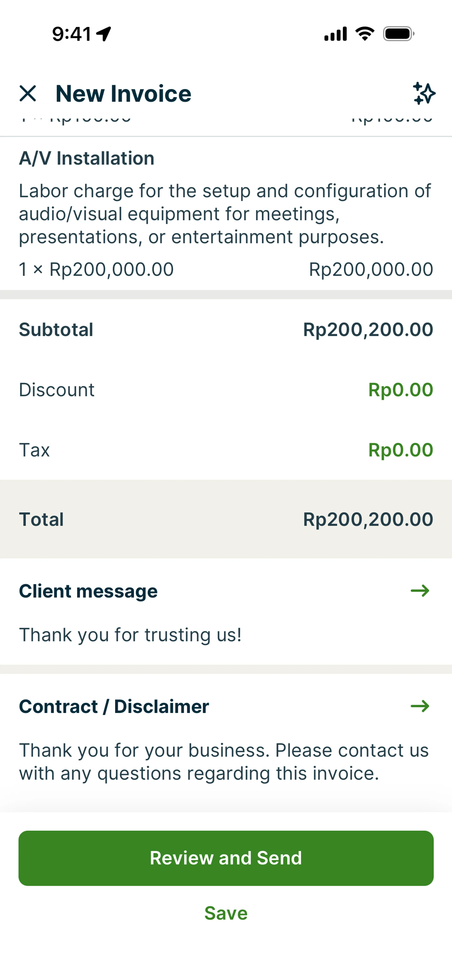Edit the 'Thank you for trusting us!' message
Viewport: 452px width, 980px height.
[130, 635]
